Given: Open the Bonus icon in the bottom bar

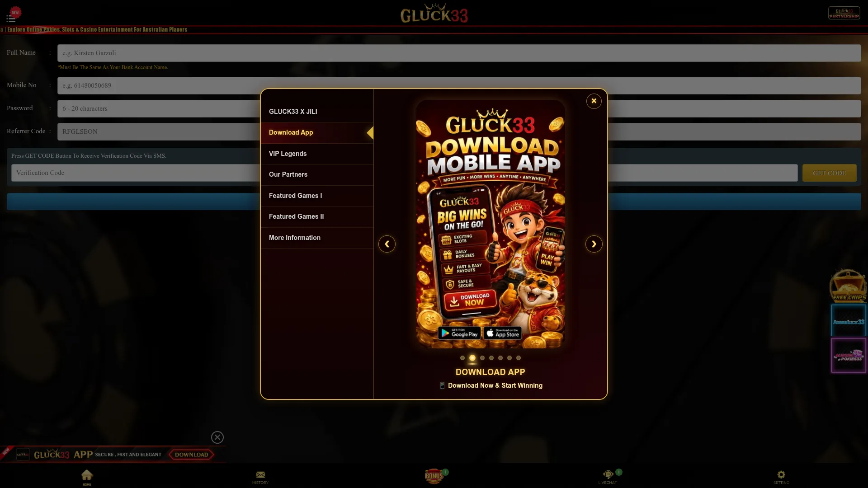Looking at the screenshot, I should (434, 476).
